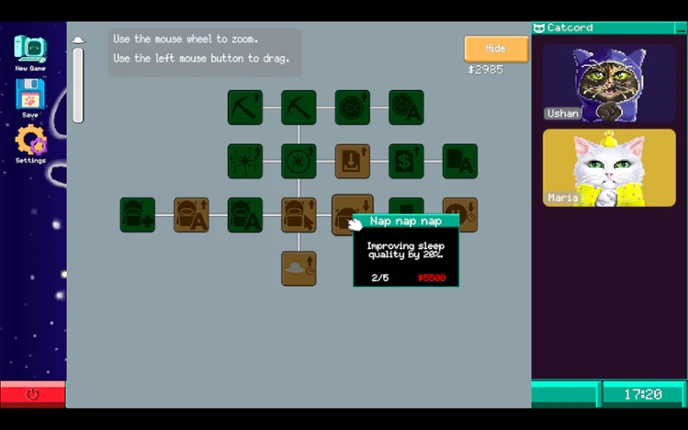688x430 pixels.
Task: Select the partly hidden green node beside tooltip
Action: 406,206
